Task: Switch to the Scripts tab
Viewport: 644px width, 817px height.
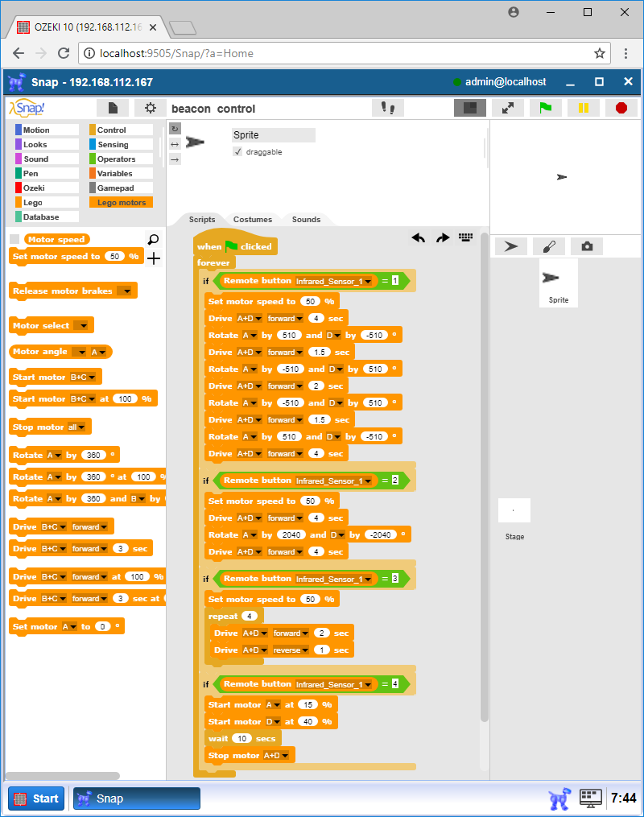Action: [202, 220]
